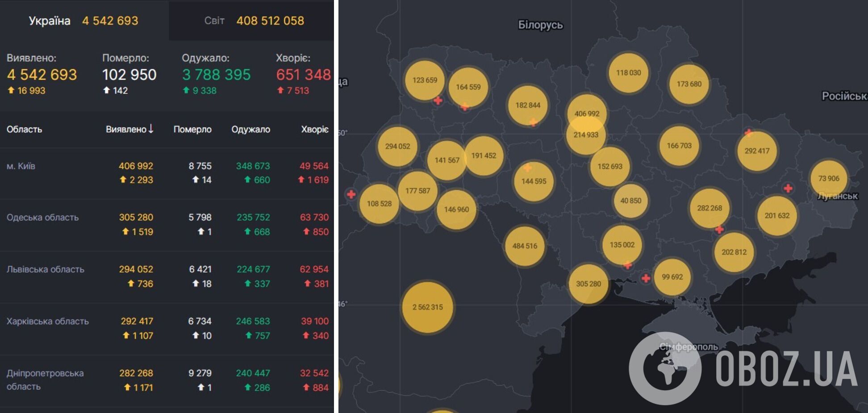Click the sort arrow next to Виявлено
This screenshot has width=868, height=413.
tap(151, 129)
